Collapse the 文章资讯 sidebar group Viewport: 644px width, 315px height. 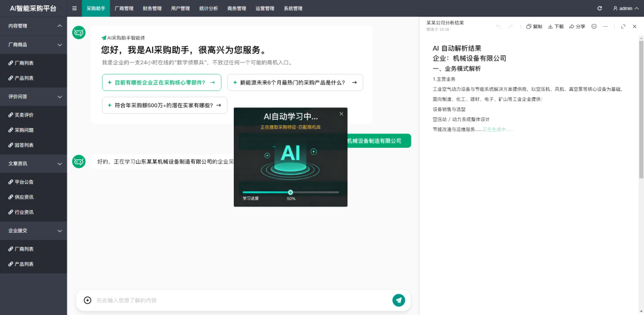pos(60,163)
